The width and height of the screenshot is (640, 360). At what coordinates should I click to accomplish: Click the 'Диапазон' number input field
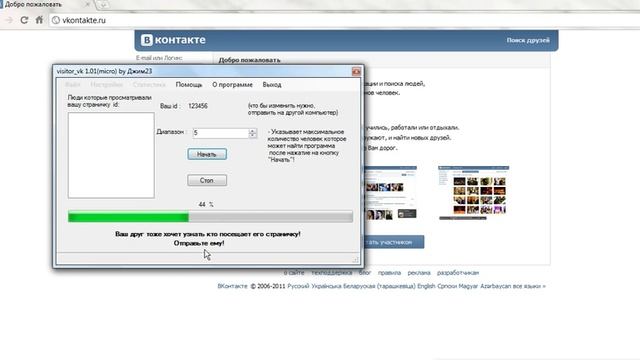(220, 133)
